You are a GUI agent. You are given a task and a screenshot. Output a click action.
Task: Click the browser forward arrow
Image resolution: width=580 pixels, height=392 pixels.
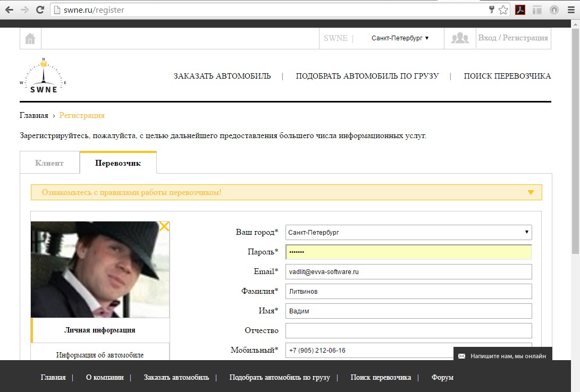[x=25, y=10]
